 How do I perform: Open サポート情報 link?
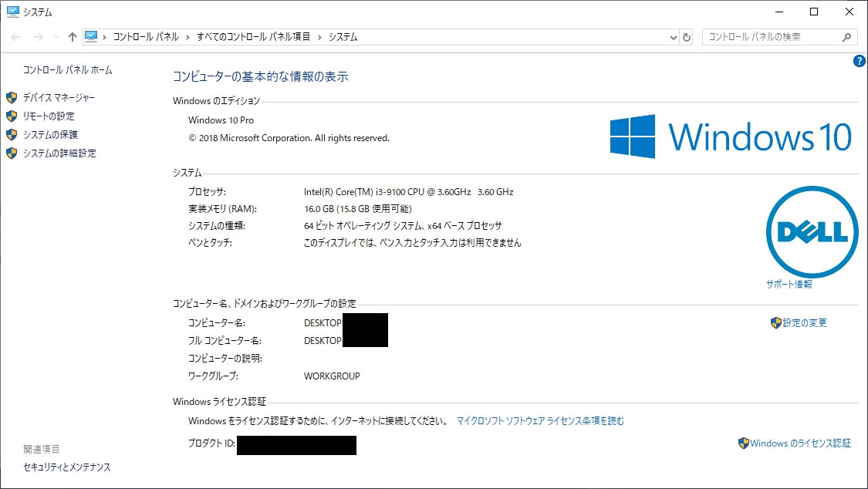(789, 285)
